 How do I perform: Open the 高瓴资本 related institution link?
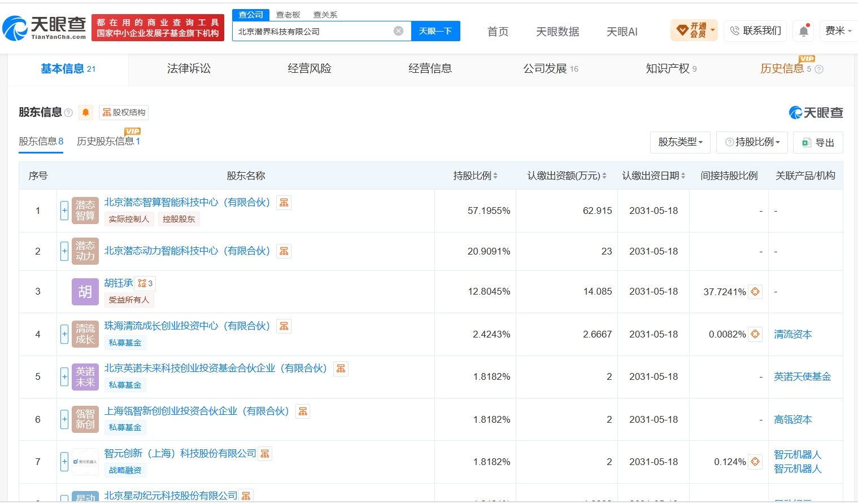793,419
